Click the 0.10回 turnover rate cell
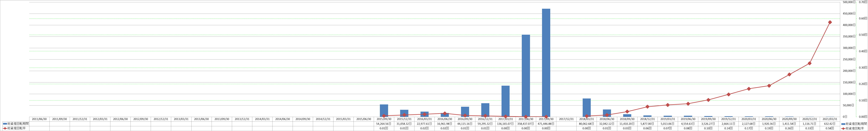 click(x=708, y=128)
